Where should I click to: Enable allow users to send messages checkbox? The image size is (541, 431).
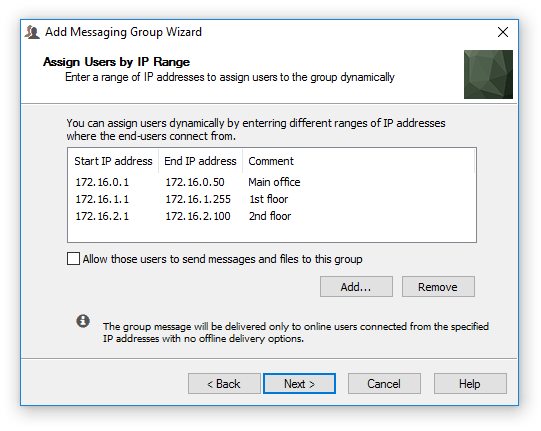click(x=73, y=258)
